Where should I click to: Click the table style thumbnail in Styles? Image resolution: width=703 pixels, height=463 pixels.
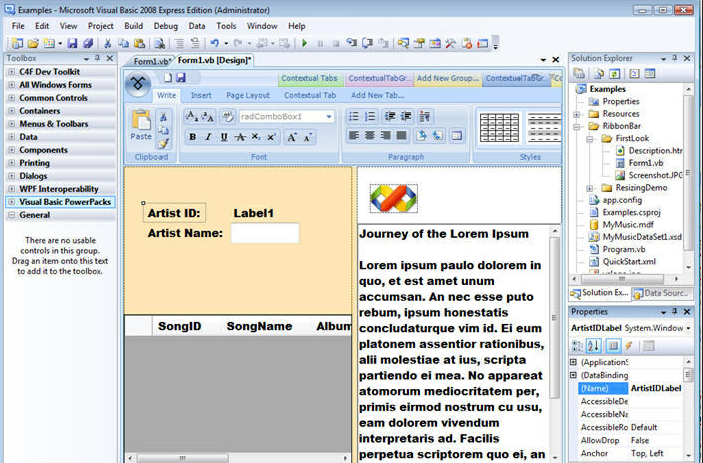click(x=499, y=127)
